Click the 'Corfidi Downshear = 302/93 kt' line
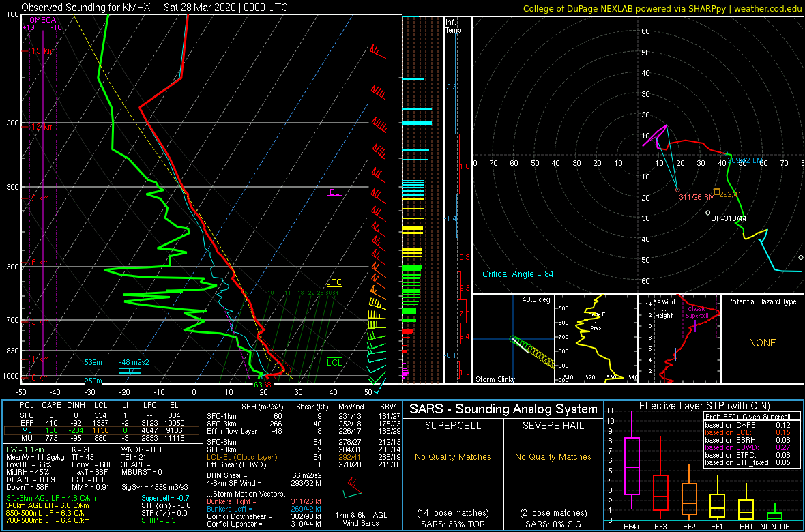 [x=264, y=516]
